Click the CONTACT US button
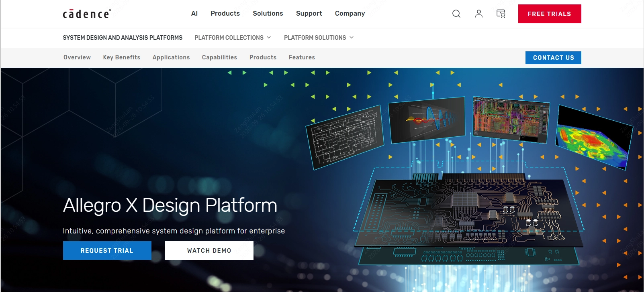This screenshot has height=292, width=644. pyautogui.click(x=553, y=58)
